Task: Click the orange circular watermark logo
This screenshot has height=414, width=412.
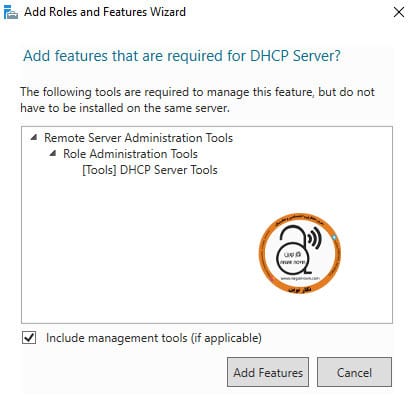Action: (300, 254)
